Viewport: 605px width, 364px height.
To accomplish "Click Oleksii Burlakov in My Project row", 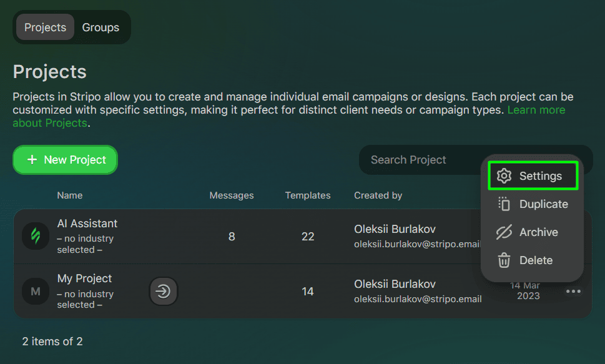I will click(395, 284).
